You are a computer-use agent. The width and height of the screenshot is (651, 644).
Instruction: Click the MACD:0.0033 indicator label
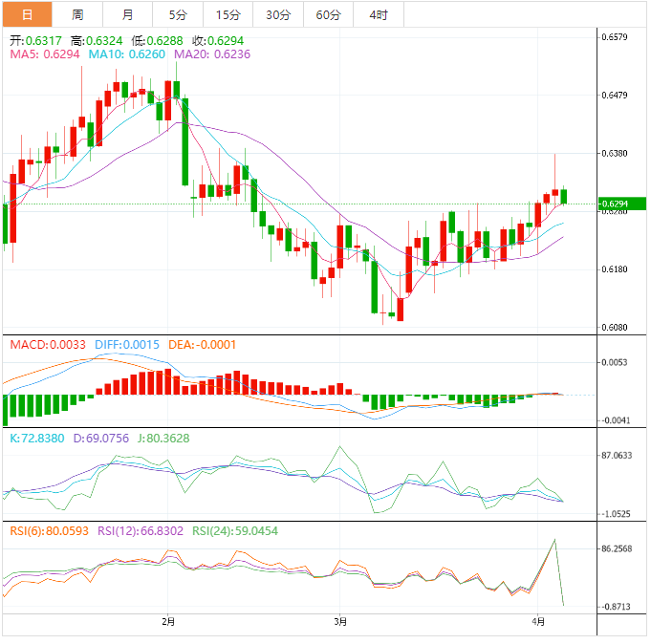pos(48,344)
